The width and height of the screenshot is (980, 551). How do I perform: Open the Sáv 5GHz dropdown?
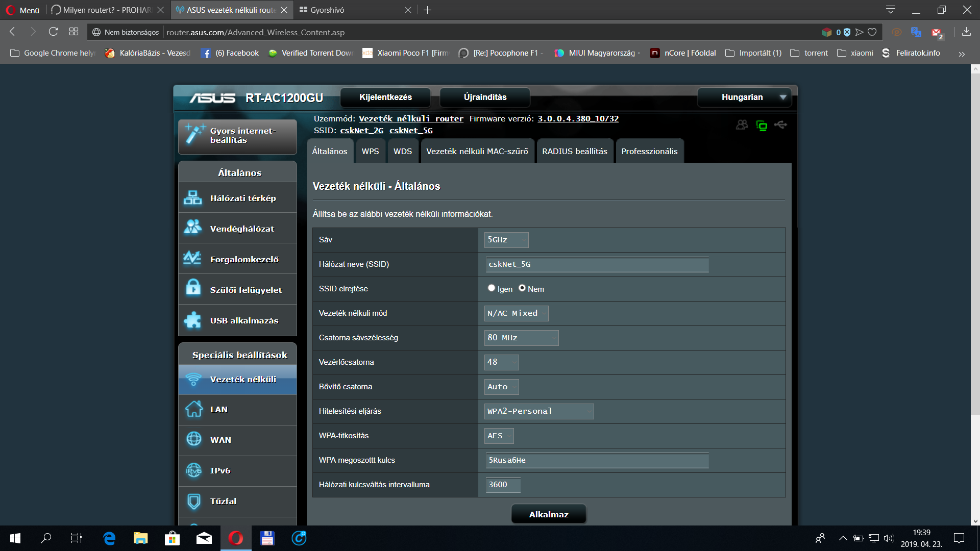pos(506,240)
